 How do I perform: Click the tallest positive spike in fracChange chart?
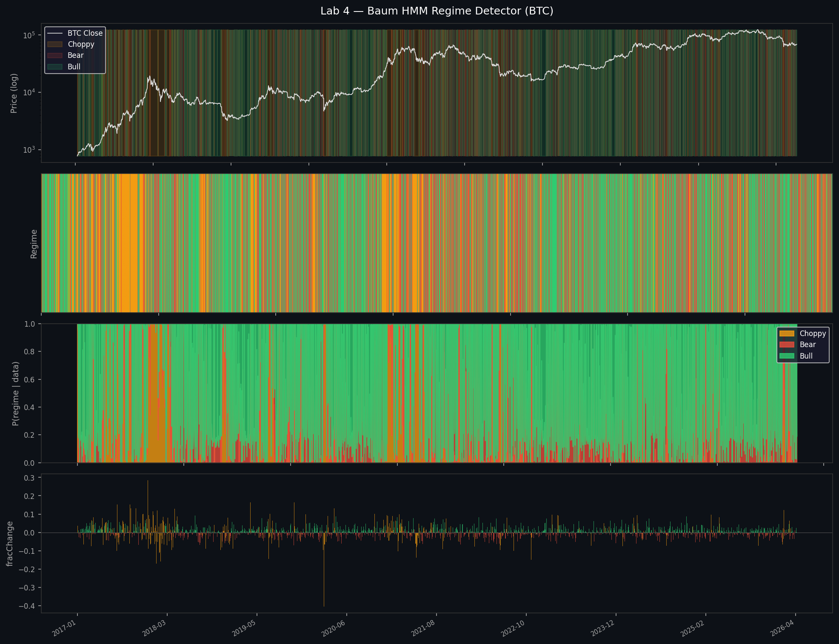(x=148, y=507)
